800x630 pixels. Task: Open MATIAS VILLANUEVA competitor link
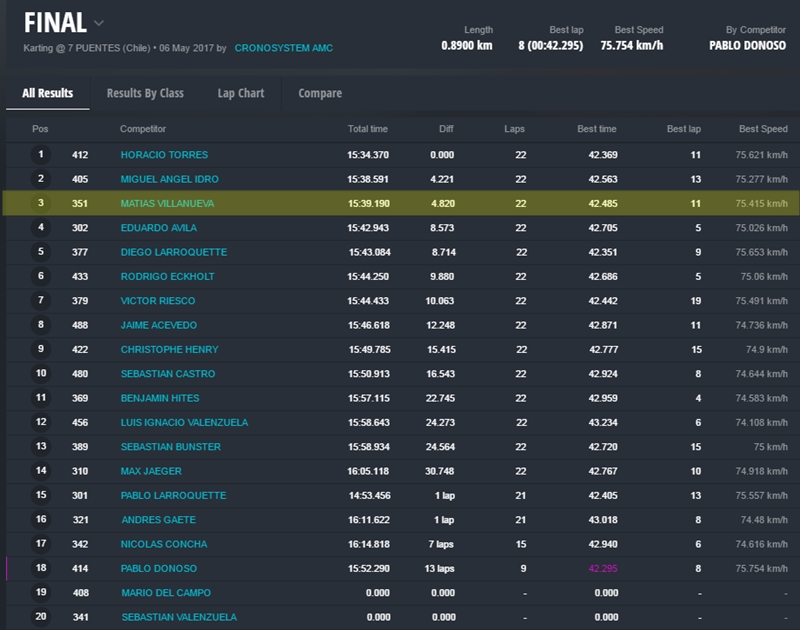167,203
